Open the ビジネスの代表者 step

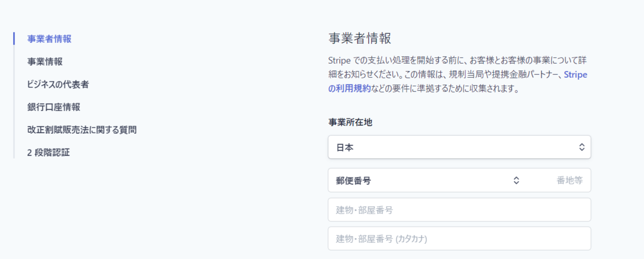pos(58,84)
